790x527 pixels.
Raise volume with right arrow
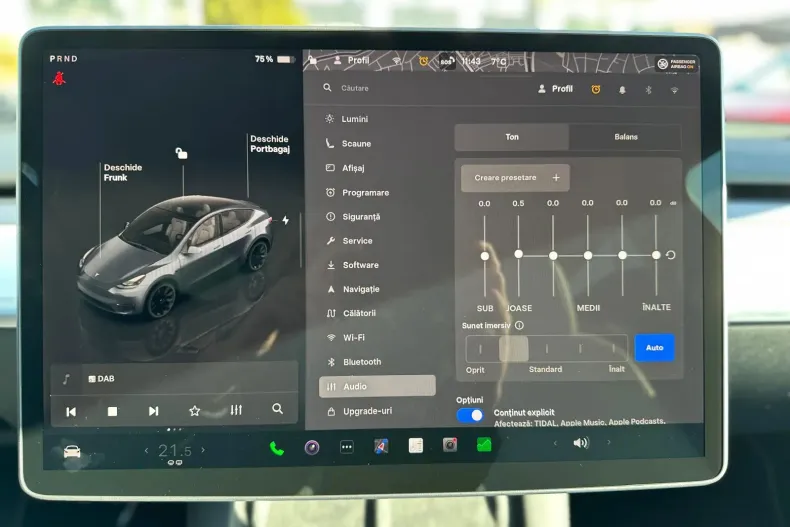click(609, 442)
